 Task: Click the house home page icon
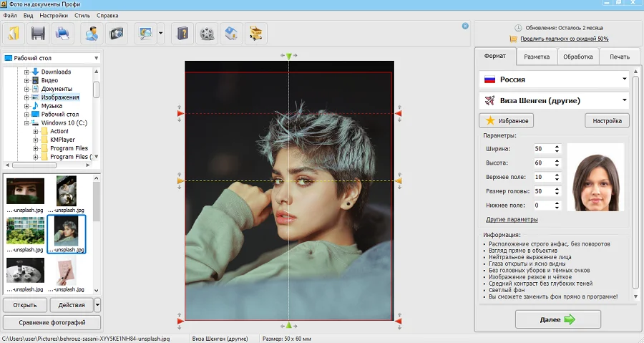point(230,33)
